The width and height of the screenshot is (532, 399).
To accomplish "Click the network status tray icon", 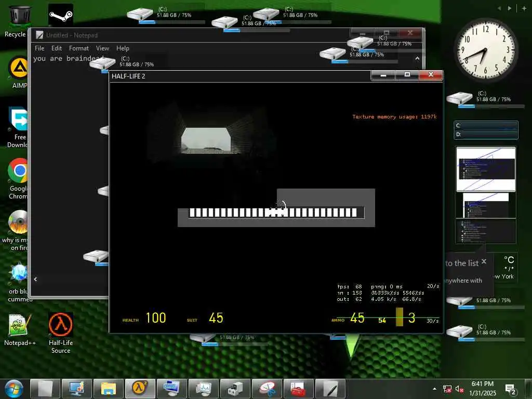I will click(447, 389).
